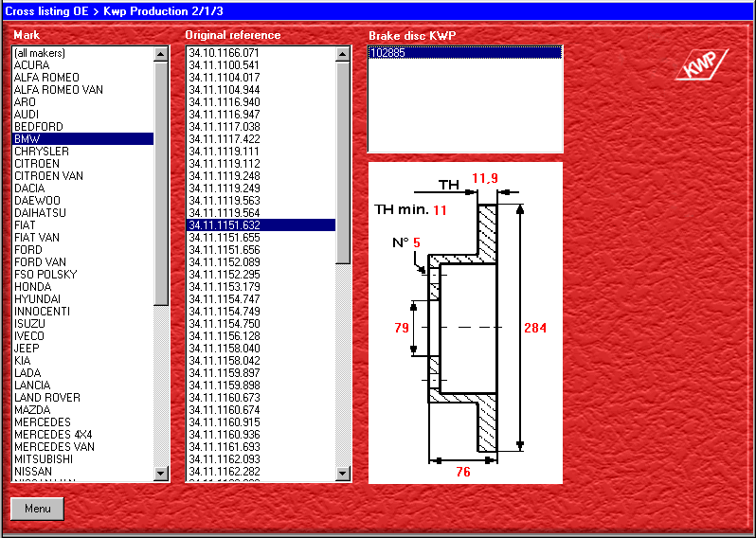Select reference 34.11.1100.541
The image size is (756, 538).
(x=261, y=65)
